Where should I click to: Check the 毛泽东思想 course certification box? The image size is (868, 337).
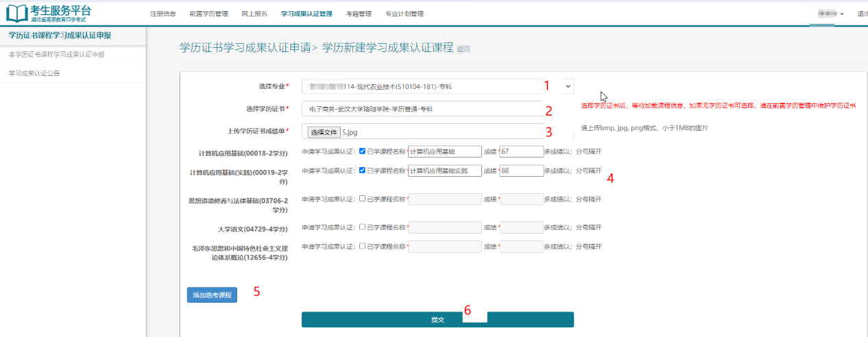point(362,246)
